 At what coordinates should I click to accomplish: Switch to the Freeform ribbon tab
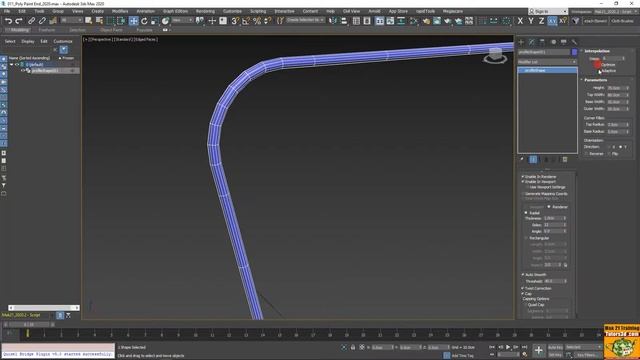[x=47, y=30]
